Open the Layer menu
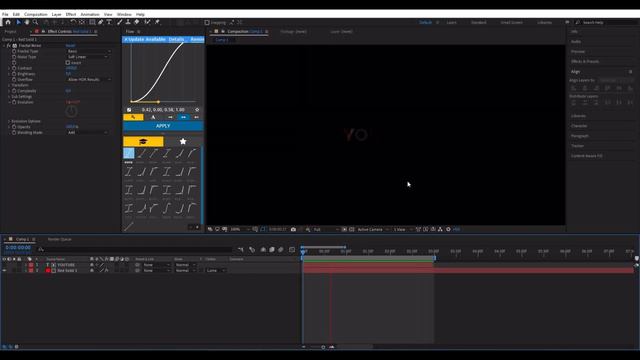Screen dimensions: 640x360 click(56, 14)
